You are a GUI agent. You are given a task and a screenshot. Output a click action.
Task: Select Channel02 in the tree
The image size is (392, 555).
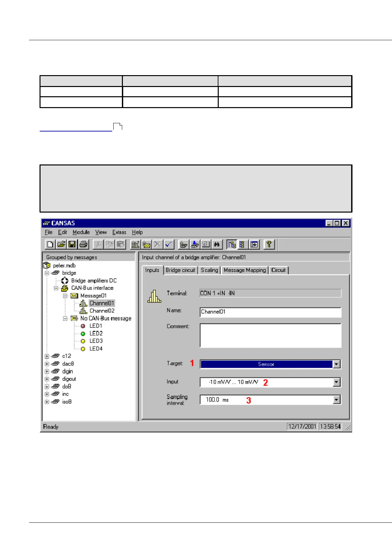(x=102, y=311)
